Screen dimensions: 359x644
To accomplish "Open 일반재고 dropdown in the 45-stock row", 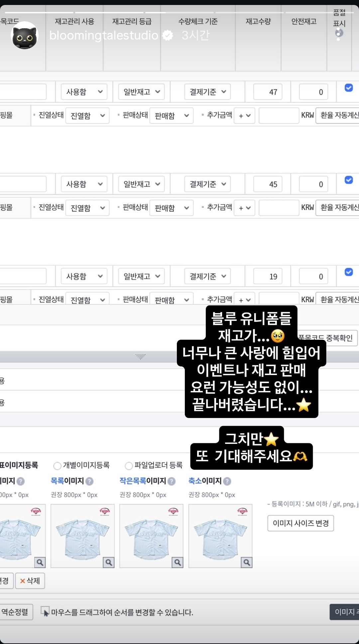I will 141,184.
